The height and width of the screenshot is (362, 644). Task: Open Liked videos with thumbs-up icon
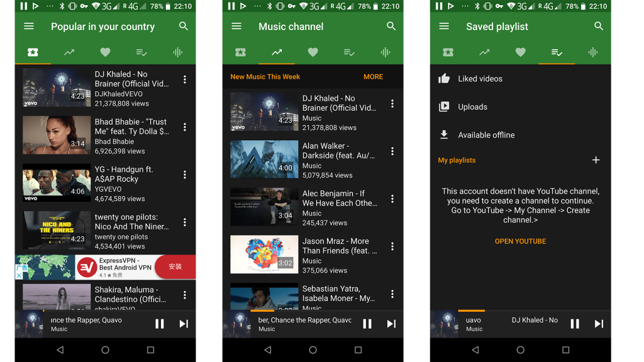[x=480, y=79]
